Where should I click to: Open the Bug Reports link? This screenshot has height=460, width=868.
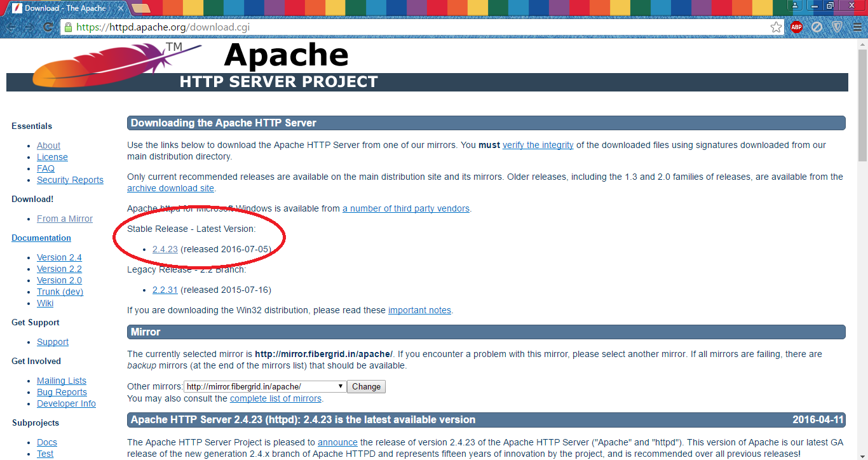62,392
